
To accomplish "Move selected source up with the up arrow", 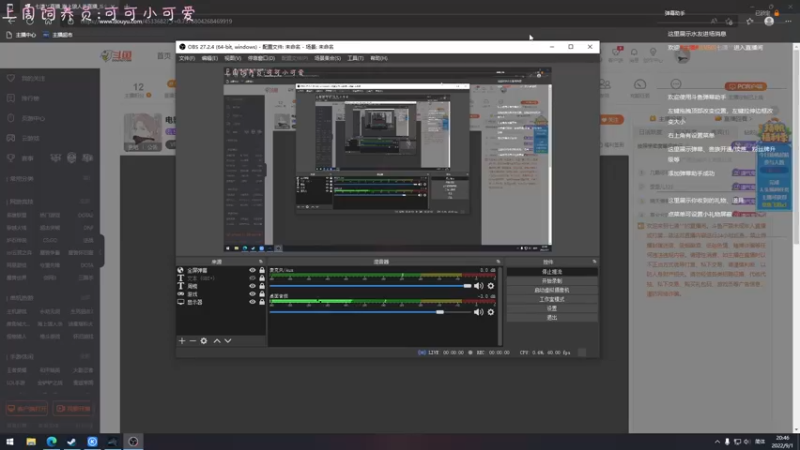I will pos(217,341).
